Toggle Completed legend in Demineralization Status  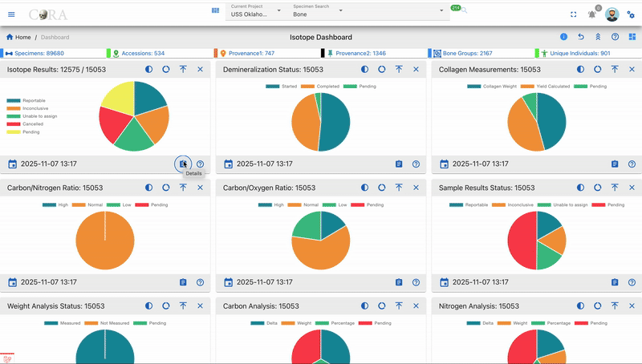[x=320, y=87]
